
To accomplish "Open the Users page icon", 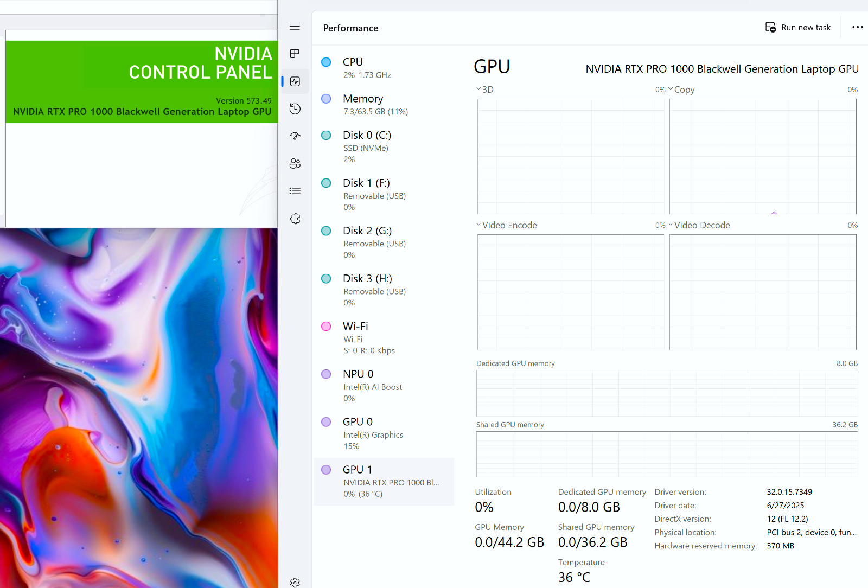I will (x=295, y=164).
